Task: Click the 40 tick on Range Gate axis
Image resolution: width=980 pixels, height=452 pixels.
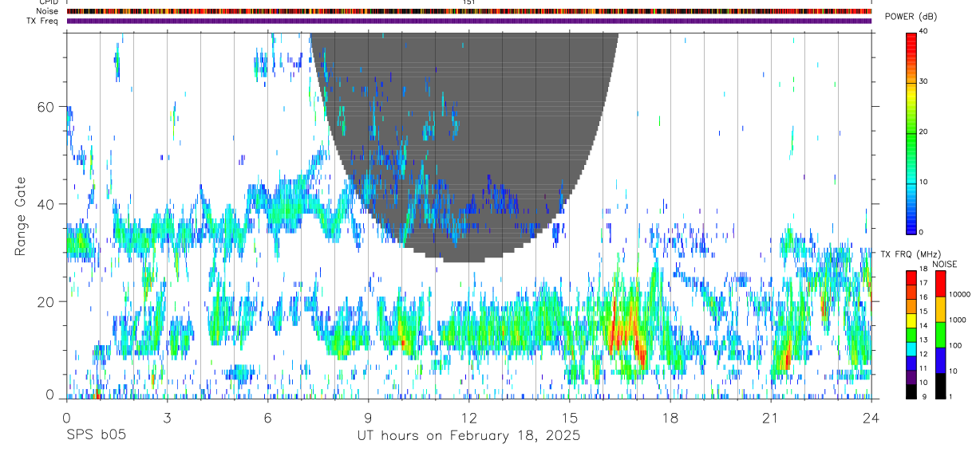Action: point(46,204)
